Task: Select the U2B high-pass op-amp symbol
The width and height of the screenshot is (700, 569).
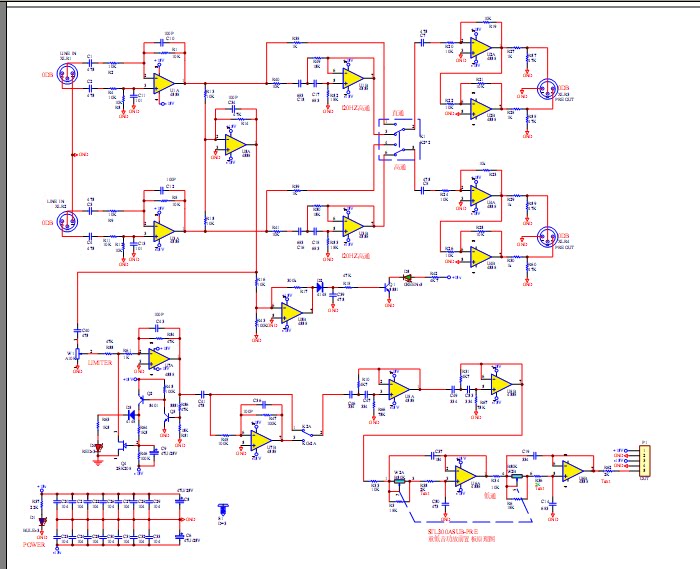Action: tap(353, 226)
